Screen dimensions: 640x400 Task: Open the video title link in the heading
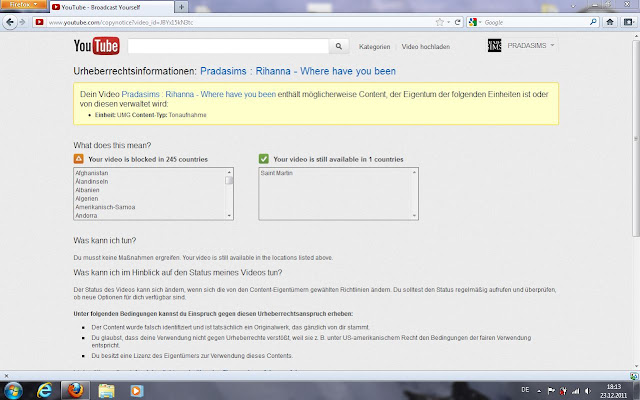point(298,71)
